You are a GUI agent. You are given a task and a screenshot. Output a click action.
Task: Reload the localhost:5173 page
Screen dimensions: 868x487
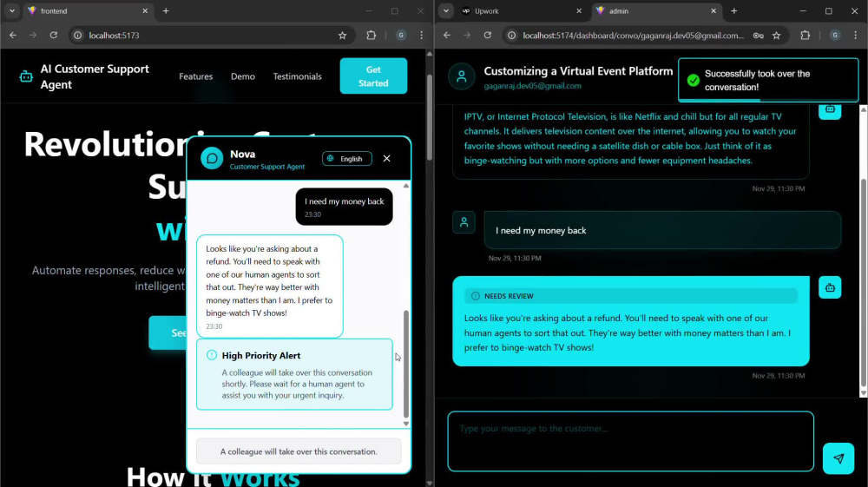point(53,36)
